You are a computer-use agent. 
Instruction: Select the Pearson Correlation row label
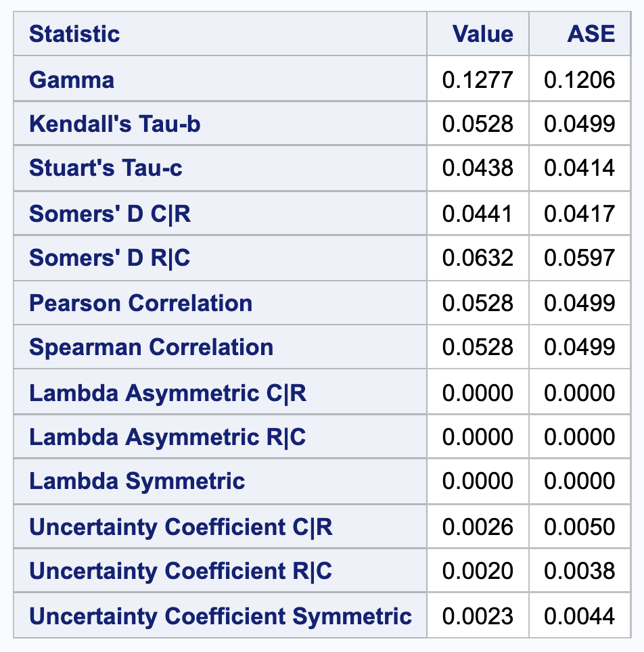(x=141, y=302)
